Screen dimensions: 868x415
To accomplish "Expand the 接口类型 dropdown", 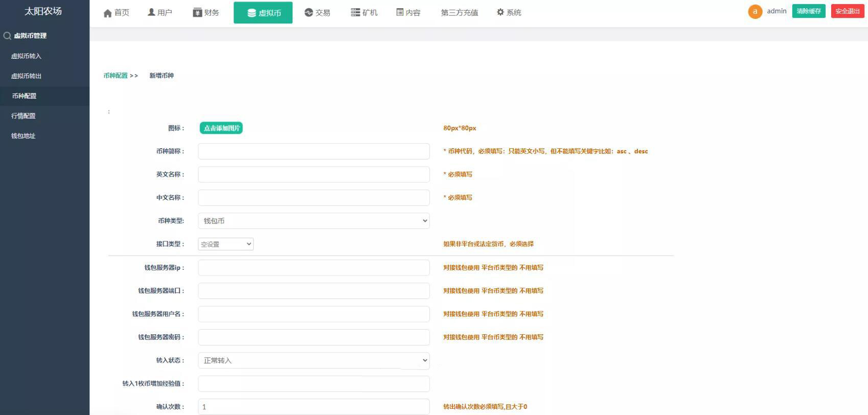I will point(225,244).
